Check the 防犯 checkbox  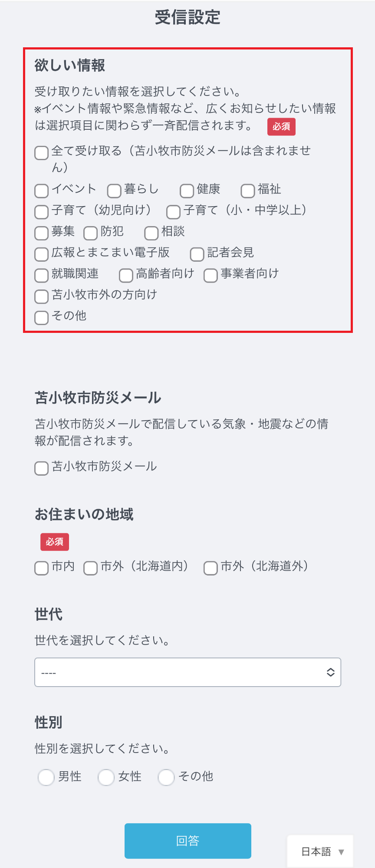90,233
